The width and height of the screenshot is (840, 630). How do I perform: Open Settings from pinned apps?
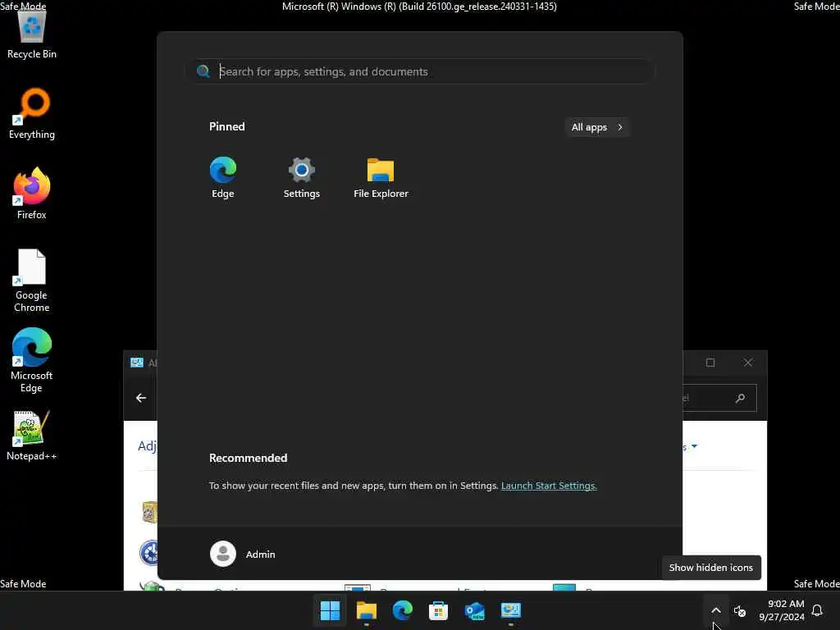tap(302, 178)
